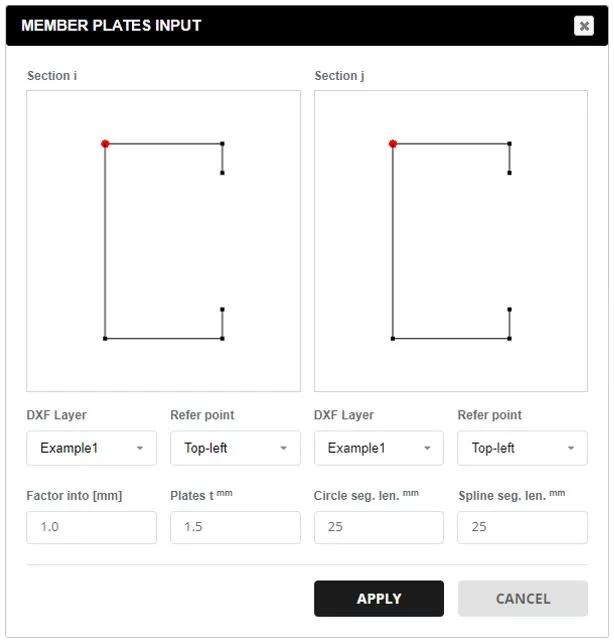The image size is (614, 644).
Task: Select the red reference point in Section i
Action: [x=105, y=144]
